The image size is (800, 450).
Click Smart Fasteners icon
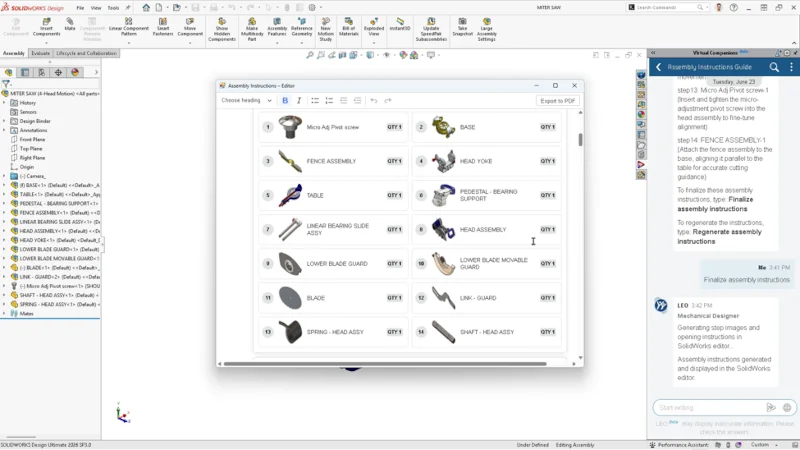(163, 27)
